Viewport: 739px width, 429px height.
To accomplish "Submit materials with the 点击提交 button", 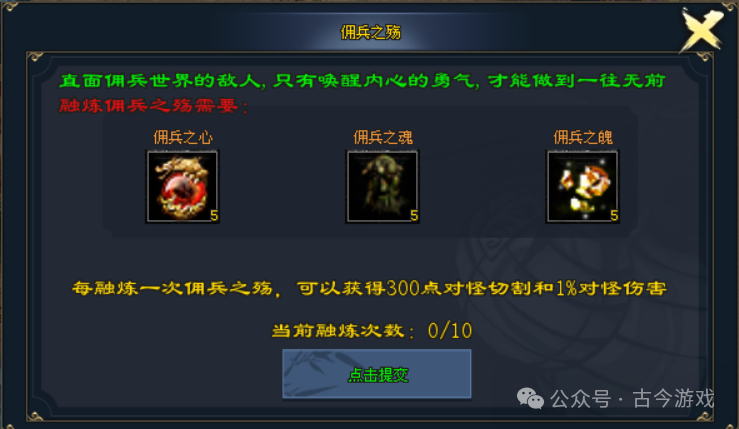I will 377,374.
